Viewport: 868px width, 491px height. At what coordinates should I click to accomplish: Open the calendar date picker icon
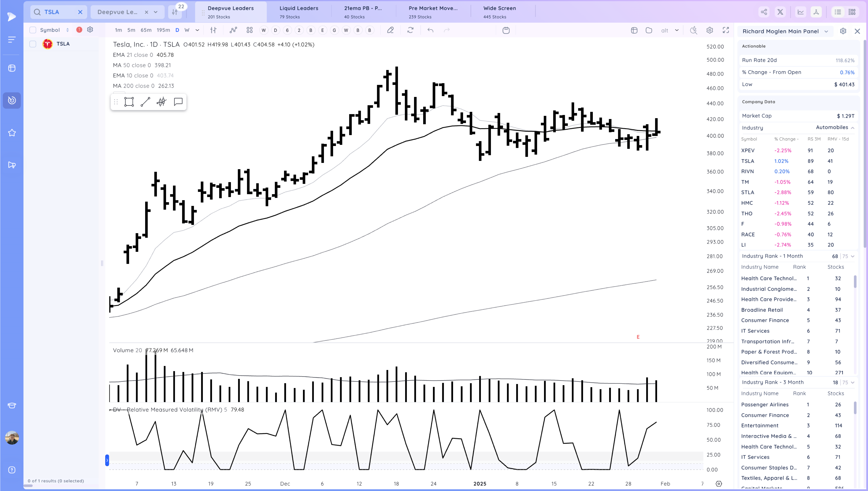pos(506,30)
